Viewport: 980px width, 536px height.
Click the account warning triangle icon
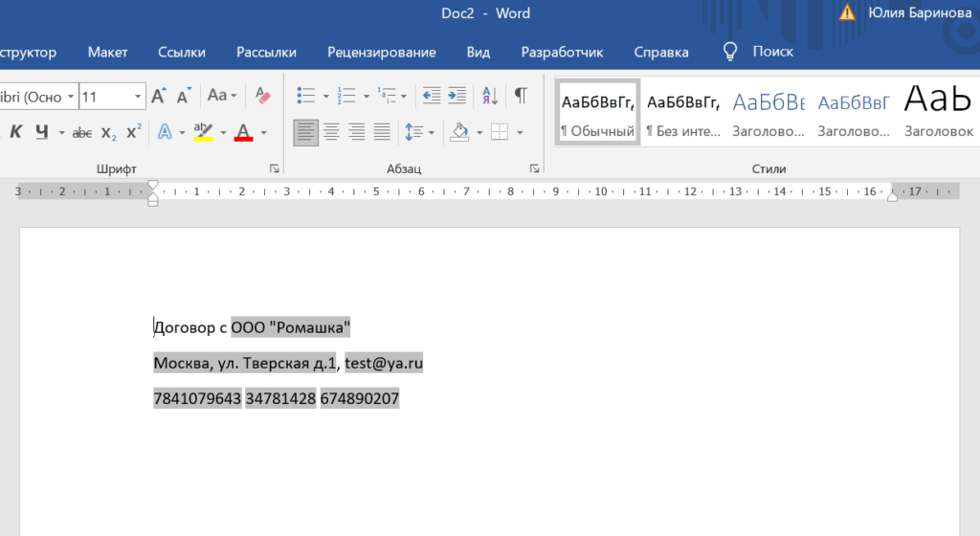click(847, 12)
